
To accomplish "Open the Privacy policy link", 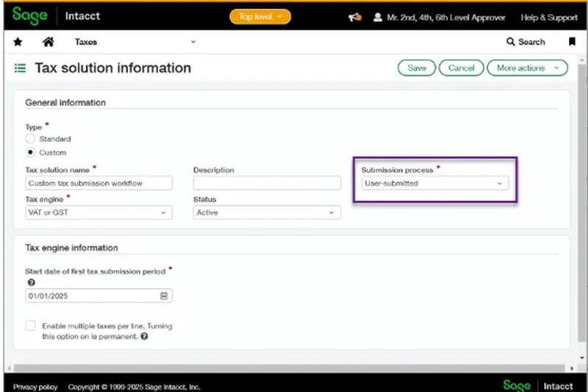I will 35,387.
